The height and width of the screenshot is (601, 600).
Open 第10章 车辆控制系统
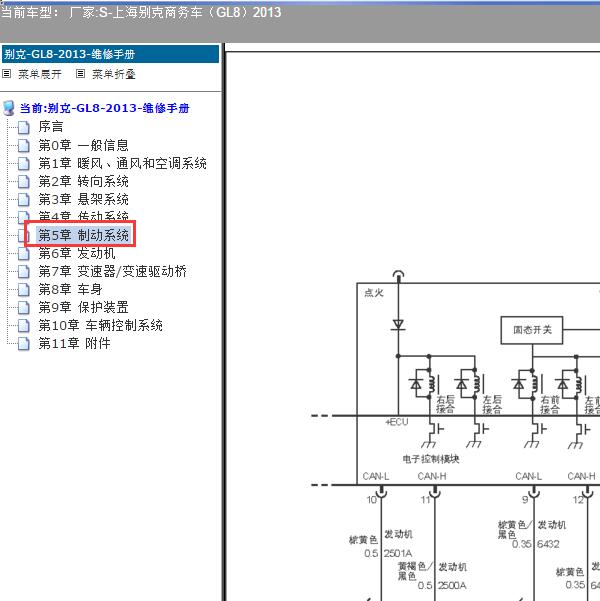(x=100, y=325)
